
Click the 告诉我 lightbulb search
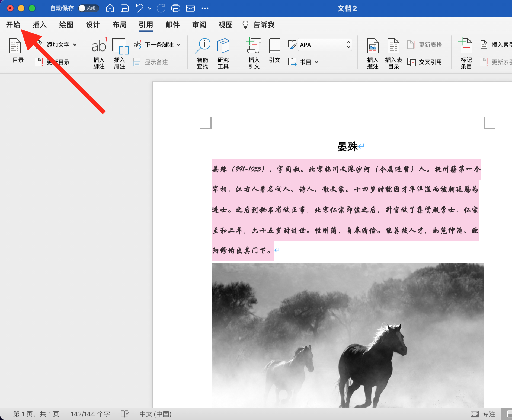pyautogui.click(x=258, y=25)
